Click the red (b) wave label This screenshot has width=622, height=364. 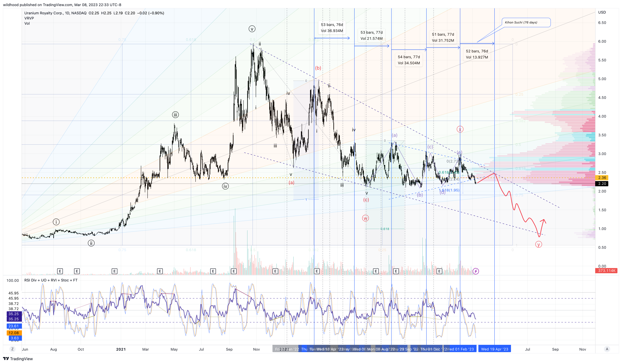(x=318, y=68)
